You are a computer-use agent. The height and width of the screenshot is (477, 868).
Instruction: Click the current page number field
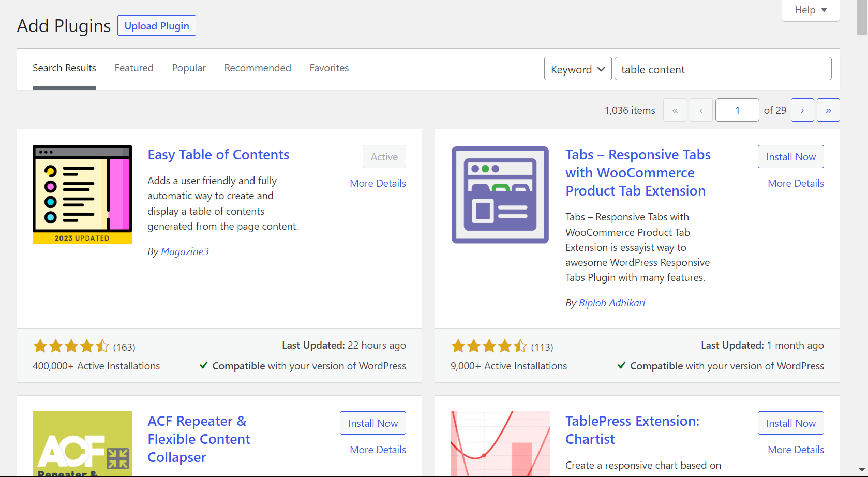click(x=737, y=110)
